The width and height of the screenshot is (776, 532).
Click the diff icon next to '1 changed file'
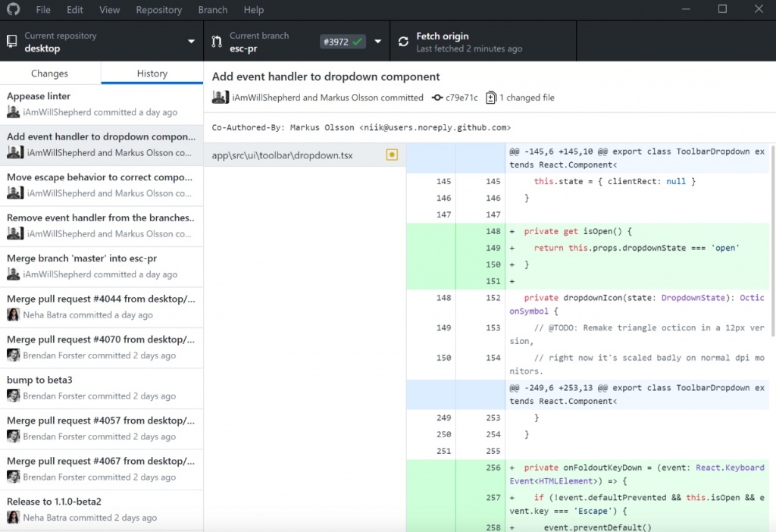pyautogui.click(x=492, y=97)
